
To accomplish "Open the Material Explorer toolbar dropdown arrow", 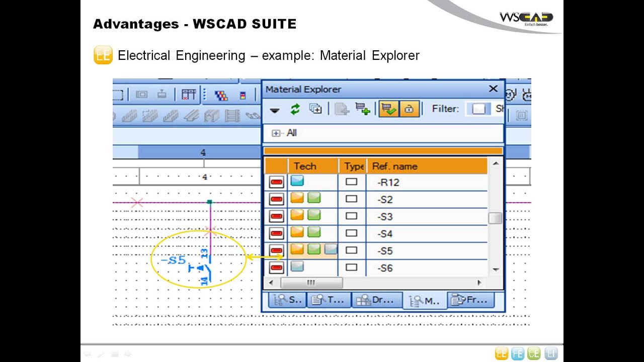I will 274,110.
